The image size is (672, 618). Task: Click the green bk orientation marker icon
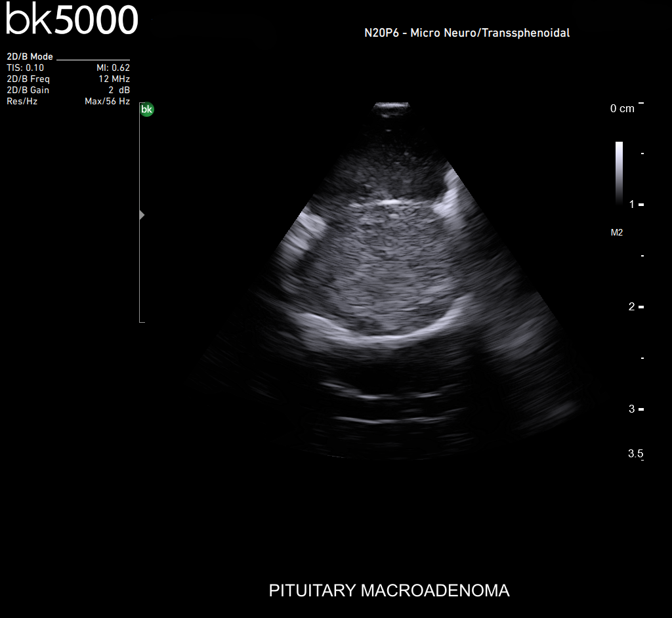(x=147, y=110)
